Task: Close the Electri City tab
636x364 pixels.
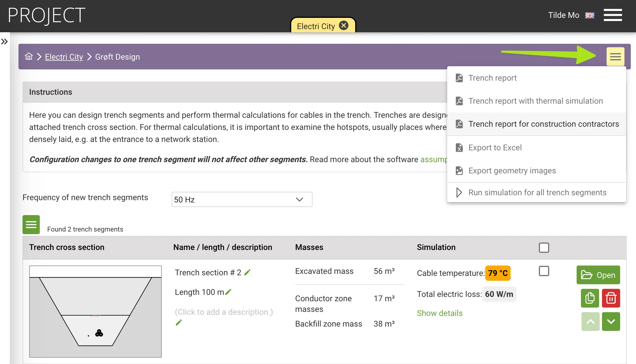Action: 343,26
